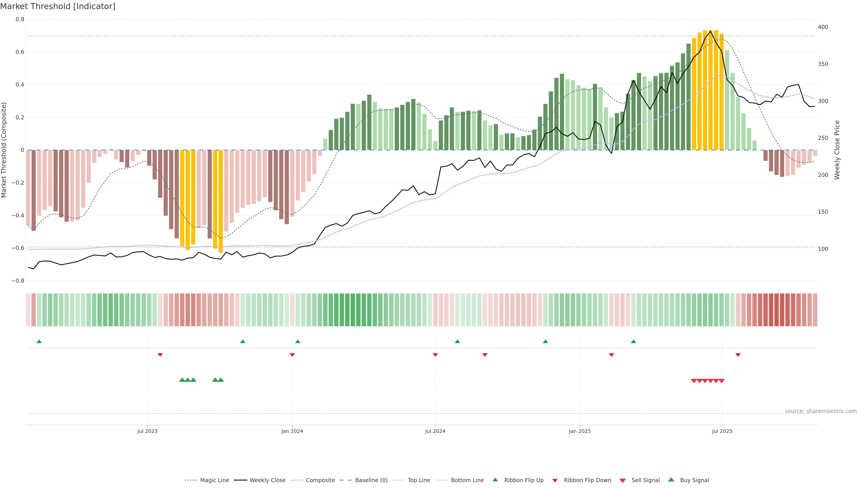Click the Ribbon Flip Up legend triangle icon
Viewport: 868px width, 488px height.
pos(495,480)
